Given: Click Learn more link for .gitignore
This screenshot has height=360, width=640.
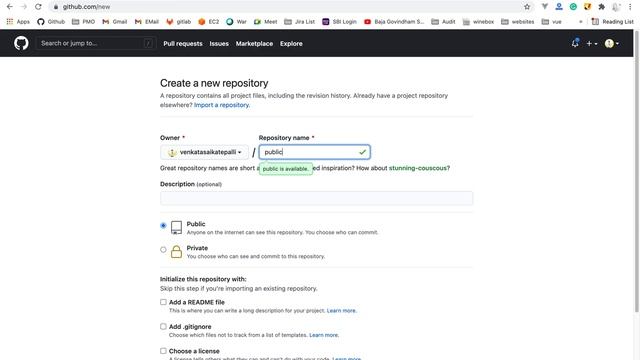Looking at the screenshot, I should [324, 335].
